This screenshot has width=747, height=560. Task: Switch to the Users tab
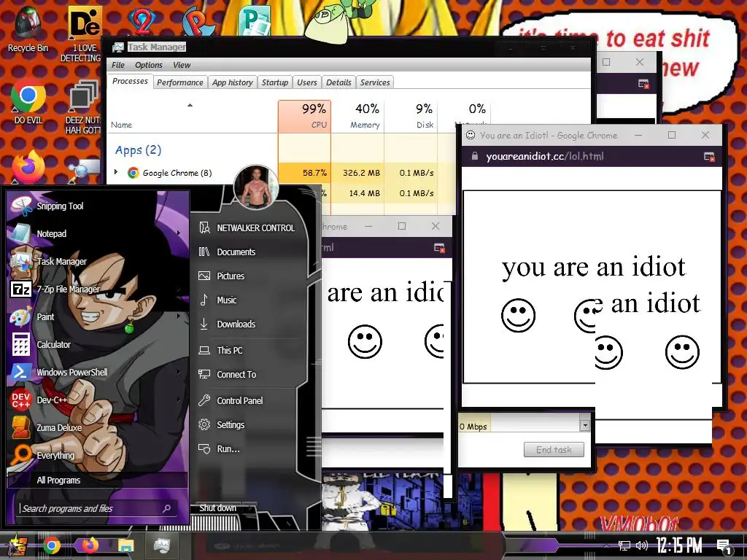[307, 82]
